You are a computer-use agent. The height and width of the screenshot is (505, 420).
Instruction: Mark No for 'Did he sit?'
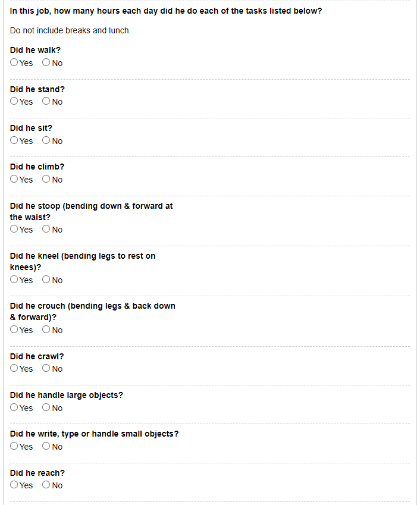[x=46, y=140]
